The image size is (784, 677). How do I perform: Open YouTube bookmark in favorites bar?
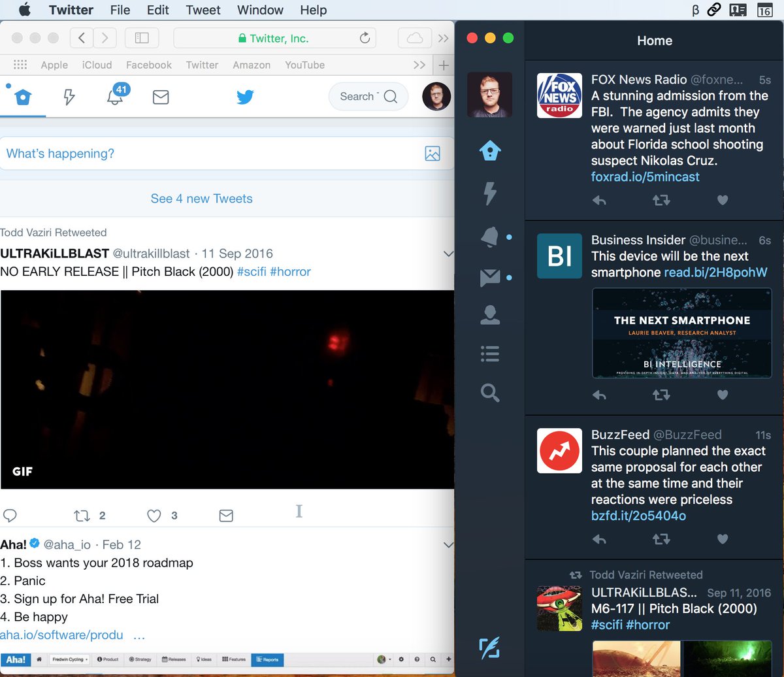(x=304, y=65)
